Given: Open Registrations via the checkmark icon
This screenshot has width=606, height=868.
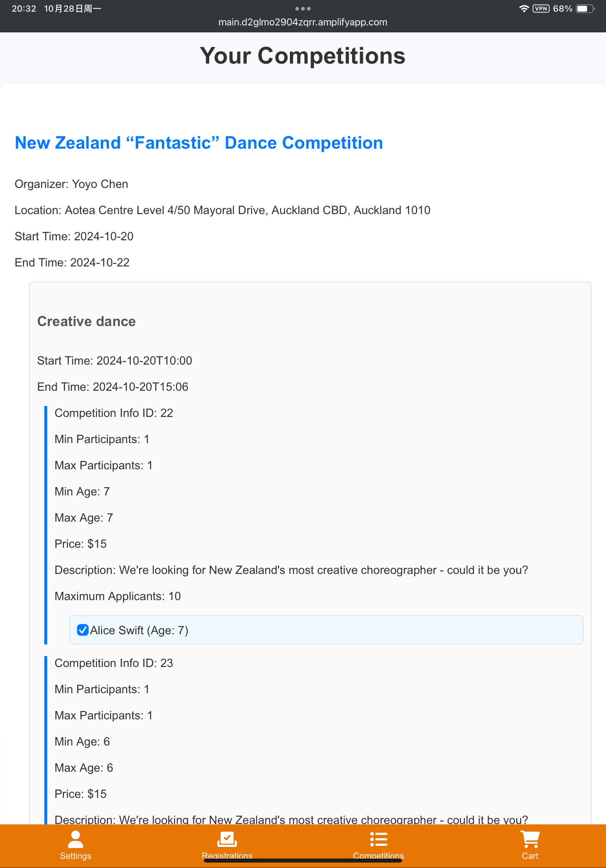Looking at the screenshot, I should coord(227,839).
